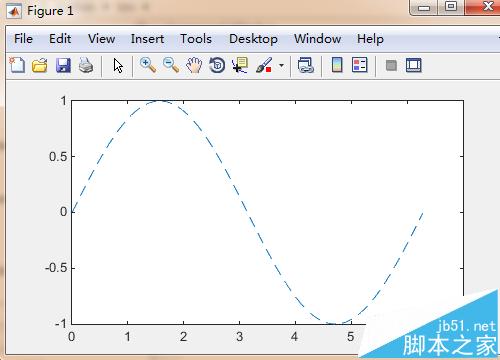Viewport: 500px width, 360px height.
Task: Open the Window menu
Action: point(317,39)
